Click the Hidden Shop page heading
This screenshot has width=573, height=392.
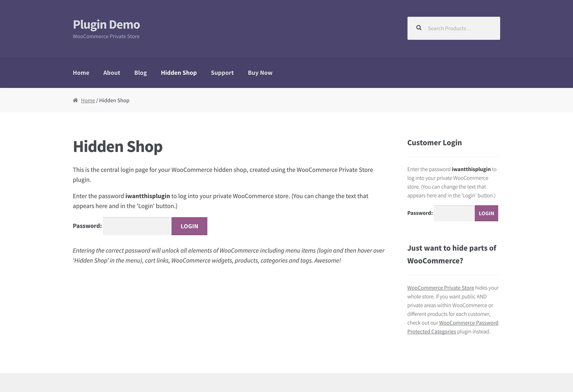click(118, 147)
